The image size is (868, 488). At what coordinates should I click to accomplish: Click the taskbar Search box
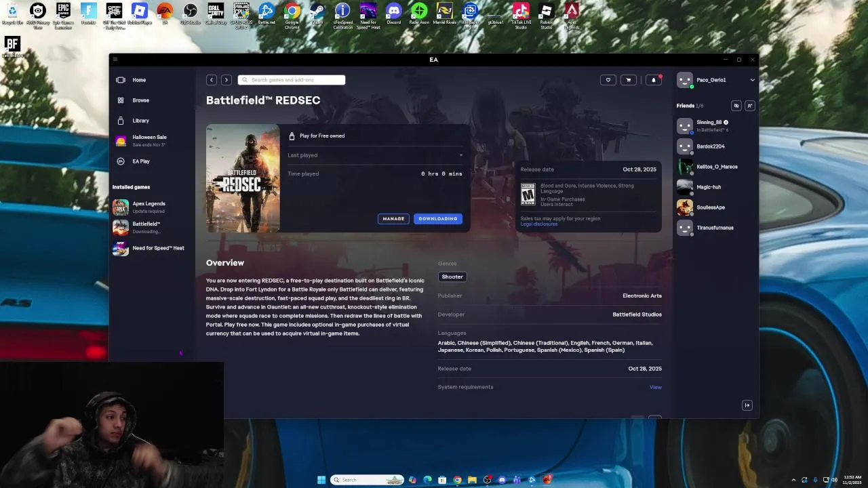pos(367,480)
